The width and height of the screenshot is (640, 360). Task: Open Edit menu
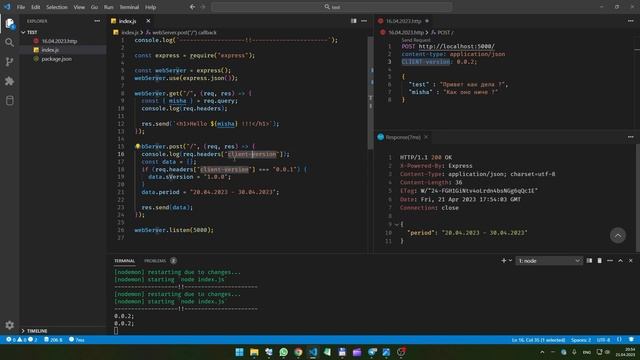36,7
